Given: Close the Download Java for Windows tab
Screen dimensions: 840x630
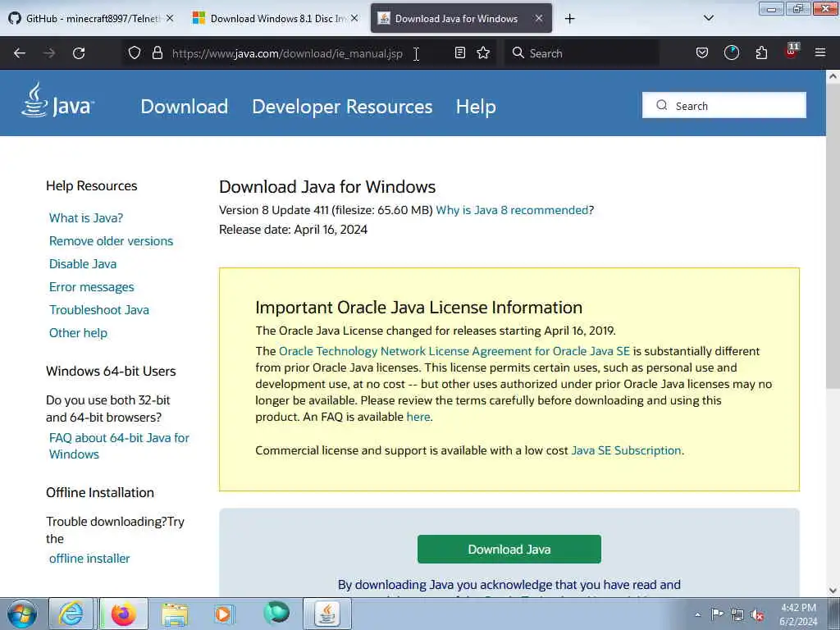Looking at the screenshot, I should click(539, 18).
